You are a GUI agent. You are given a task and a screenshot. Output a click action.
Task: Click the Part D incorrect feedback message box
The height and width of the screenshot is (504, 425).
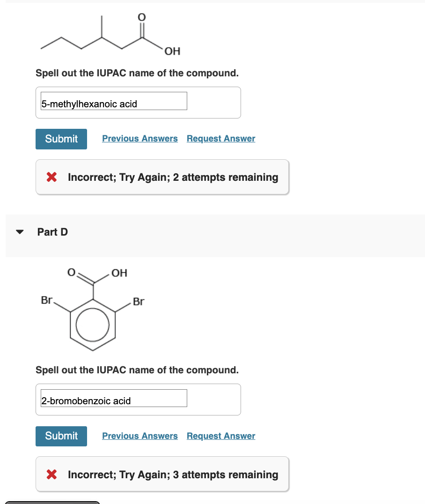coord(162,474)
